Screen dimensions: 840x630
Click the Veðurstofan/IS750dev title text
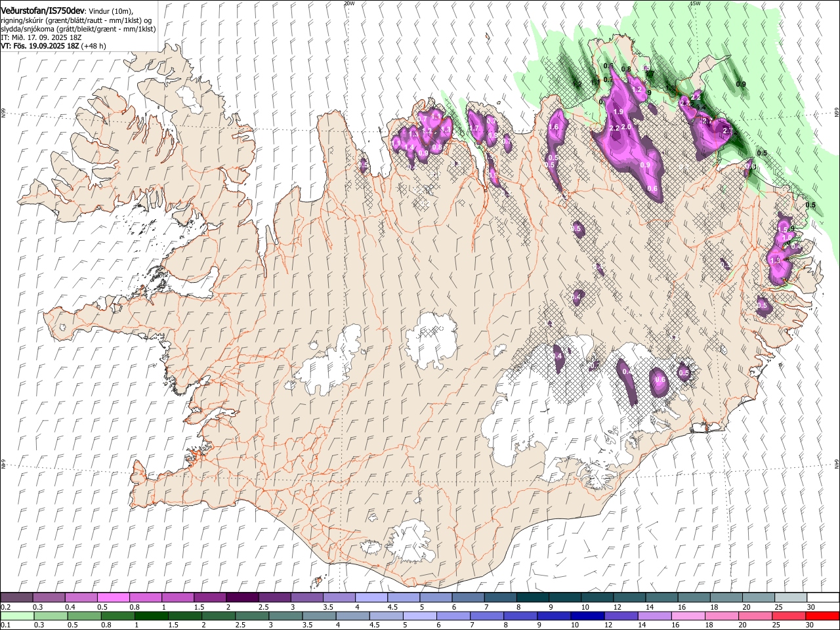43,10
